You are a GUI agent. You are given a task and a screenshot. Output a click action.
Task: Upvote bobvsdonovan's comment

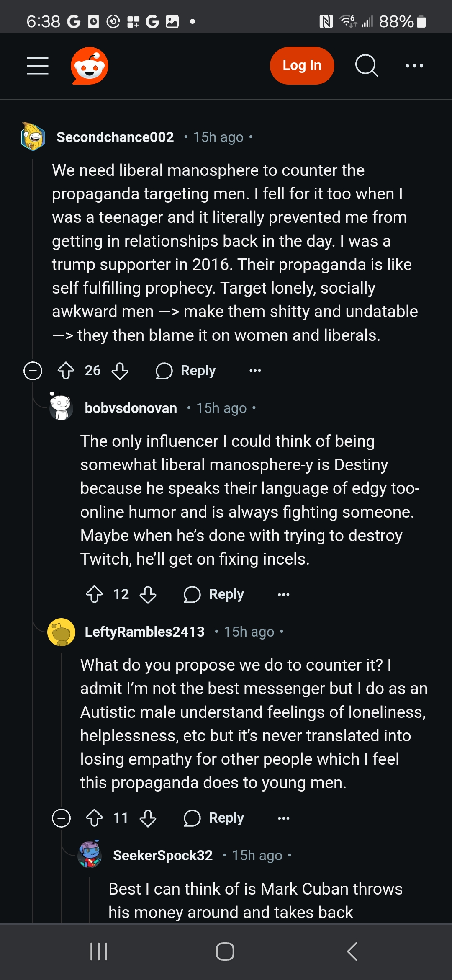[94, 594]
